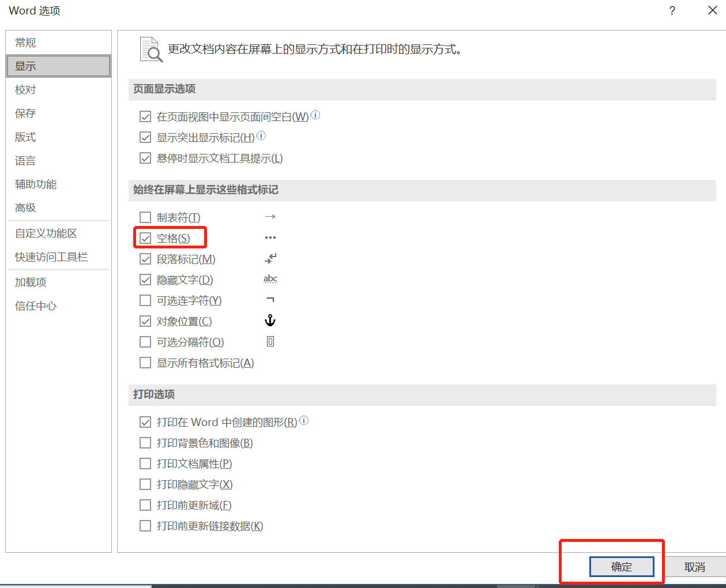Open the 辅助功能 category

coord(58,184)
